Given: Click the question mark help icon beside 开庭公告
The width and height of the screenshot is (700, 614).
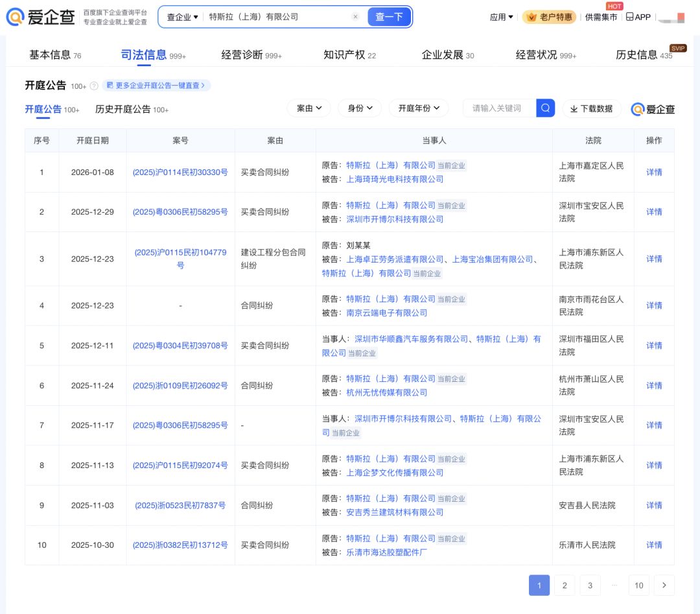Looking at the screenshot, I should tap(94, 86).
